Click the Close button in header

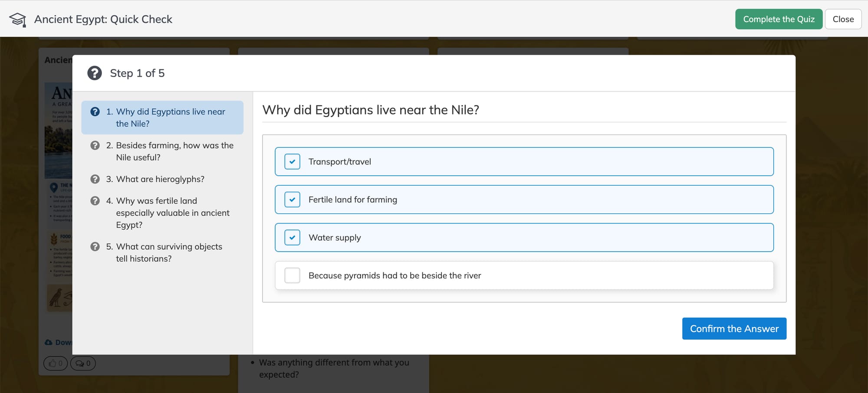[x=843, y=19]
